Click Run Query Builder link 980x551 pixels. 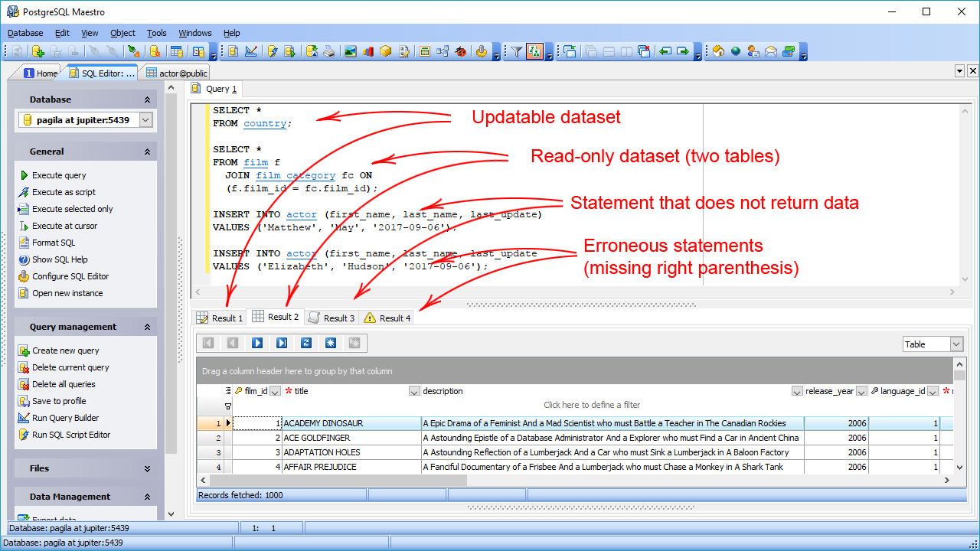point(65,418)
